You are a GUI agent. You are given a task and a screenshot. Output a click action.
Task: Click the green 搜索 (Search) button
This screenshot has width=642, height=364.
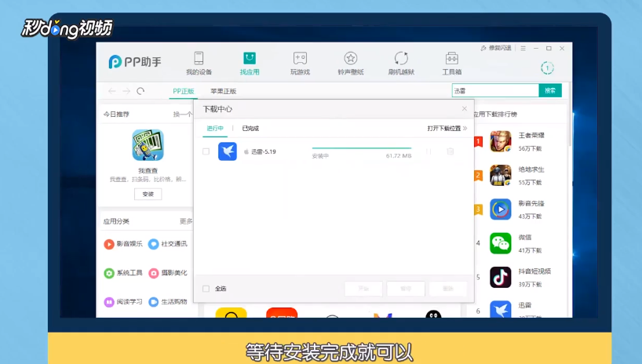pyautogui.click(x=550, y=90)
